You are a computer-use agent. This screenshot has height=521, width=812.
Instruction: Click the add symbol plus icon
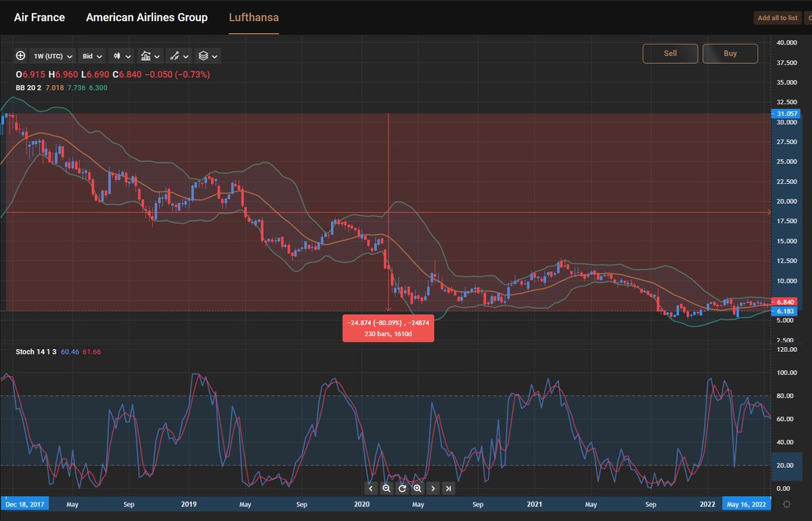pyautogui.click(x=21, y=56)
